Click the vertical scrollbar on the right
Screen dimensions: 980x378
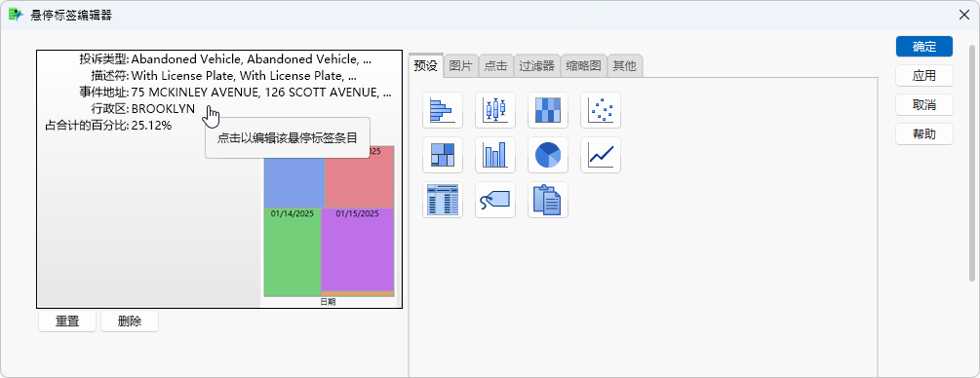point(972,163)
